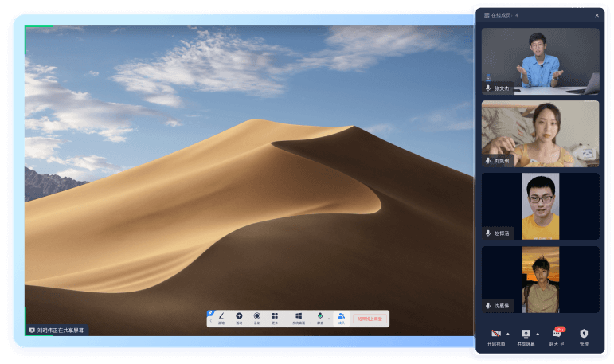Click the pin icon at the toolbar corner
The width and height of the screenshot is (614, 364).
210,313
